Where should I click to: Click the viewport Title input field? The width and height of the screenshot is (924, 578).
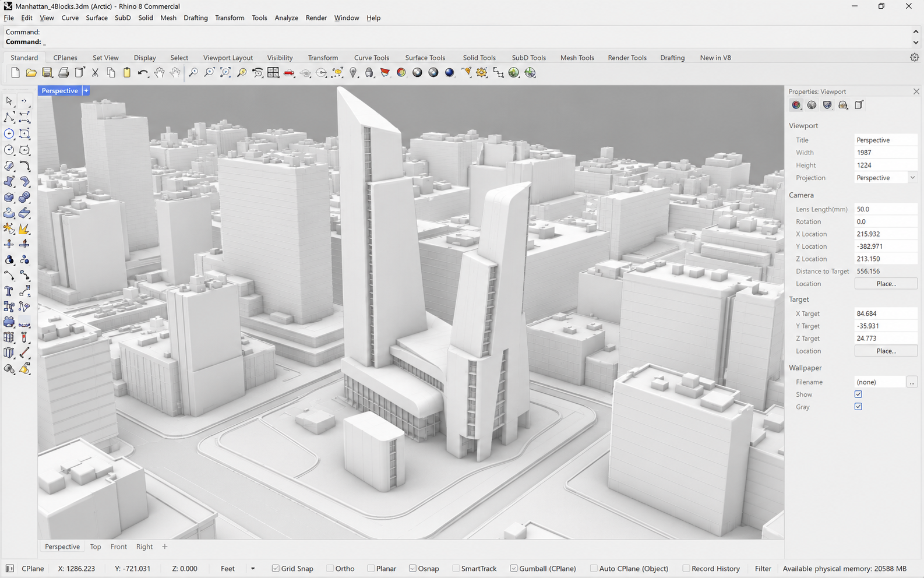pos(886,140)
